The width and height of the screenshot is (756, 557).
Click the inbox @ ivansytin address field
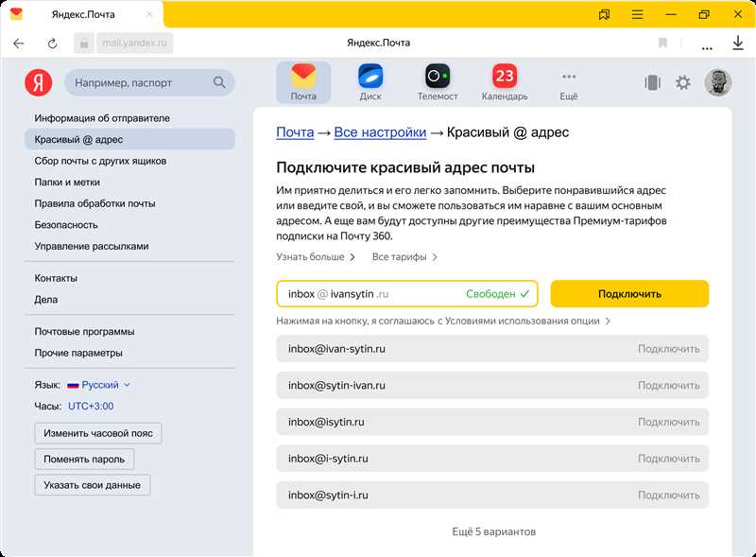coord(407,293)
